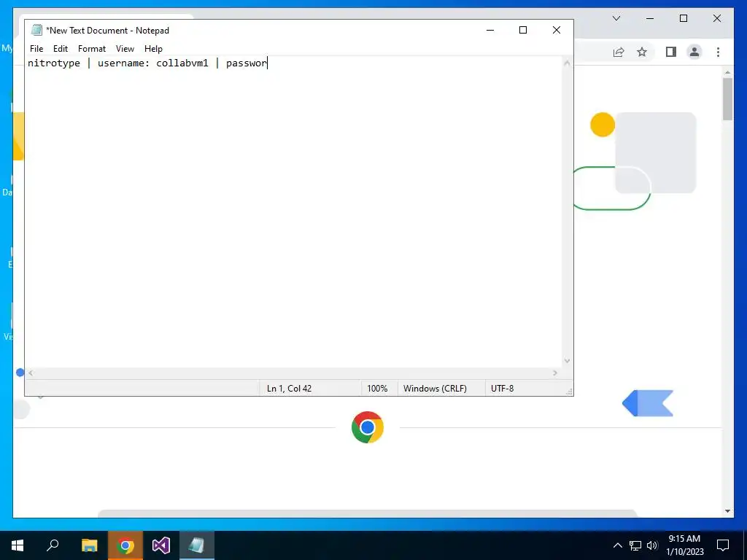Screen dimensions: 747x560
Task: Minimize the Notepad window
Action: click(489, 30)
